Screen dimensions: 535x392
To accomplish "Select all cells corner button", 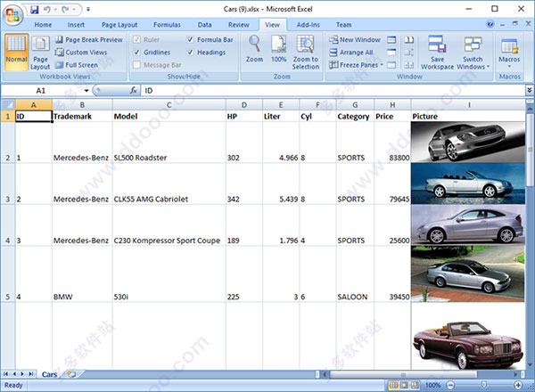I will click(x=8, y=104).
